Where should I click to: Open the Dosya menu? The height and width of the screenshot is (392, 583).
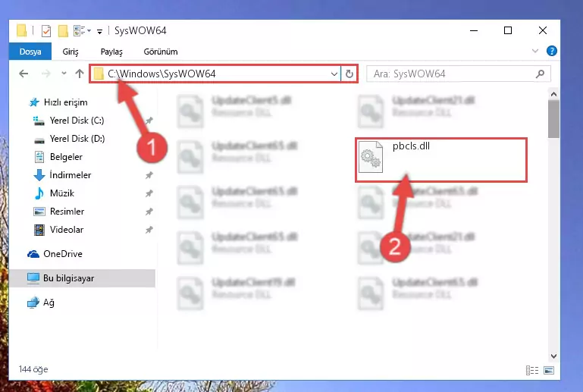[x=30, y=52]
